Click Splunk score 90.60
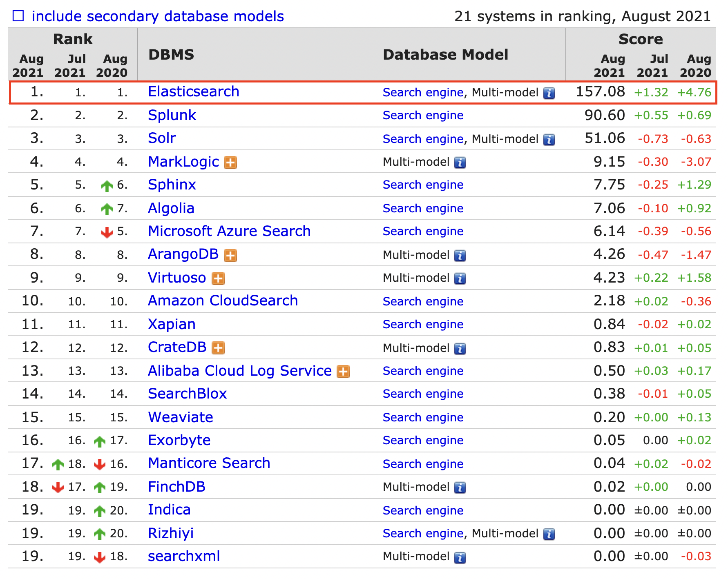The height and width of the screenshot is (579, 728). pyautogui.click(x=605, y=115)
